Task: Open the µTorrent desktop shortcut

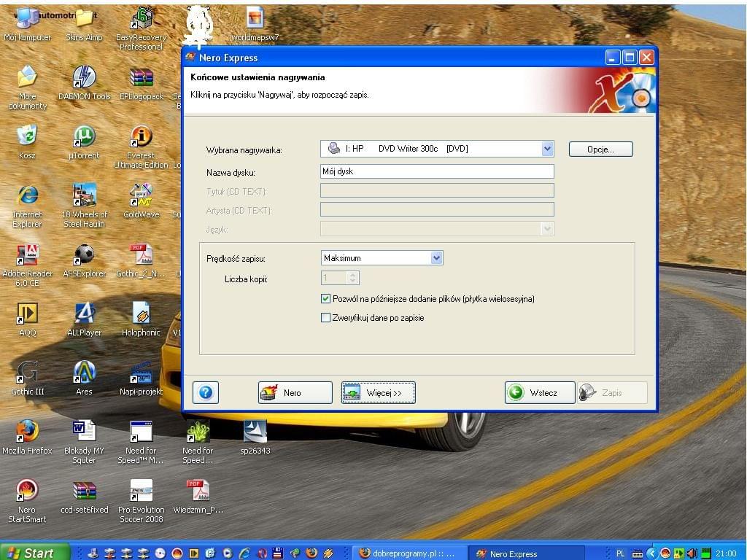Action: pos(84,136)
